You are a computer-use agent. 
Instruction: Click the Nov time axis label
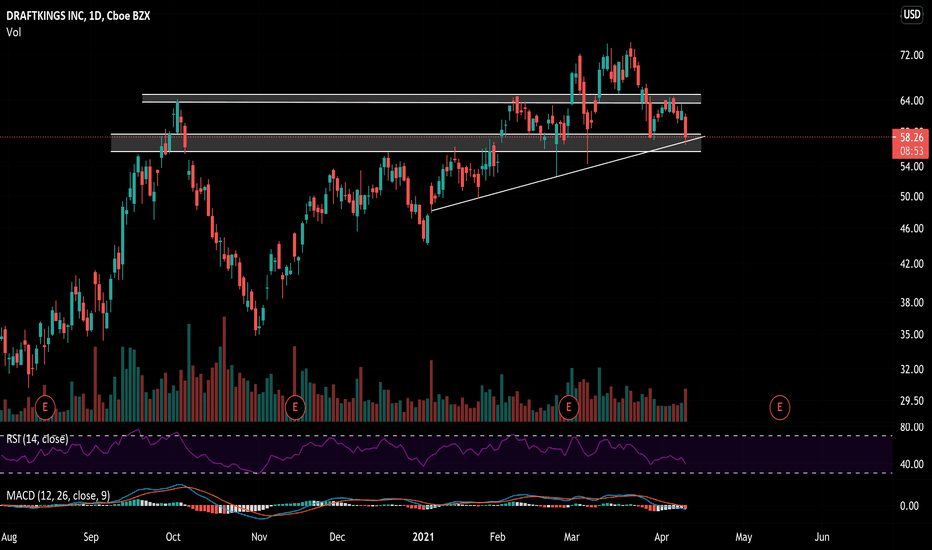click(259, 537)
